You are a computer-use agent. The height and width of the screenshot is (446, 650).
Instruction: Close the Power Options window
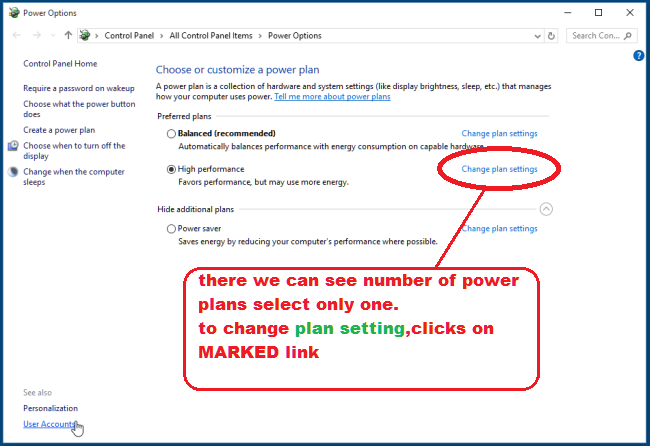(630, 13)
